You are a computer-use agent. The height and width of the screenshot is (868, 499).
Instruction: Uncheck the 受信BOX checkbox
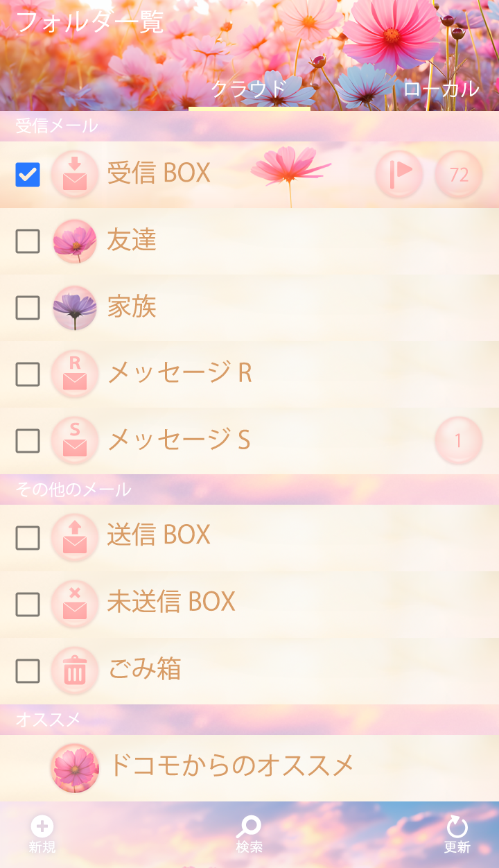(x=28, y=175)
